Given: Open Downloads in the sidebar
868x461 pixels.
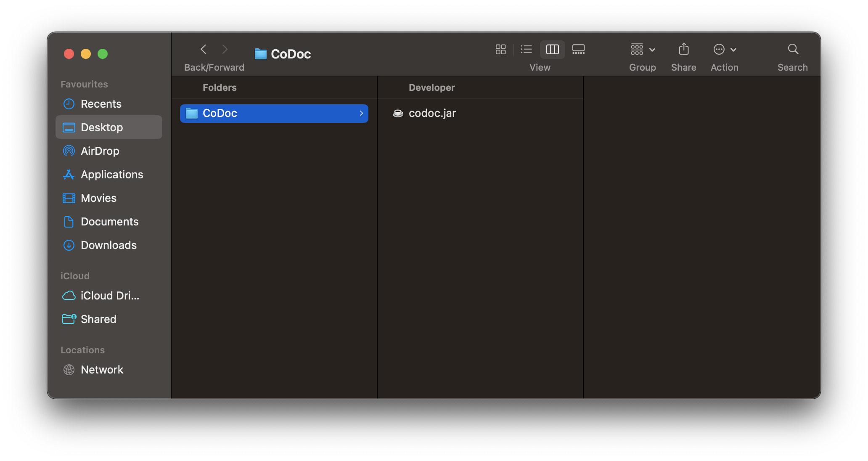Looking at the screenshot, I should (x=109, y=245).
